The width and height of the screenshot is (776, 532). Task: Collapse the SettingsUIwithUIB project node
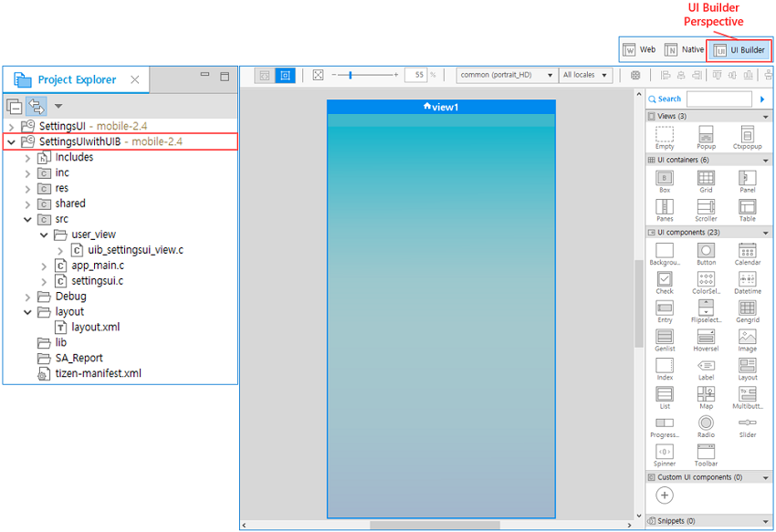pyautogui.click(x=11, y=141)
